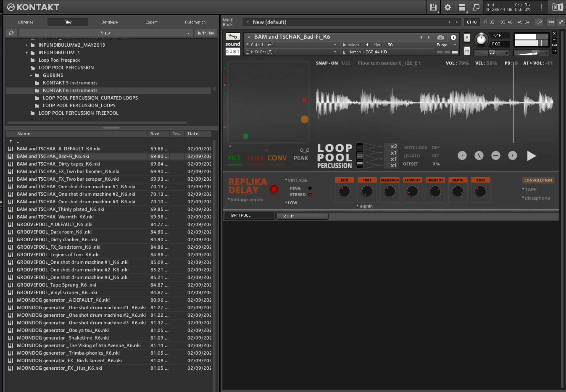
Task: Select the RTFM tab
Action: (302, 216)
